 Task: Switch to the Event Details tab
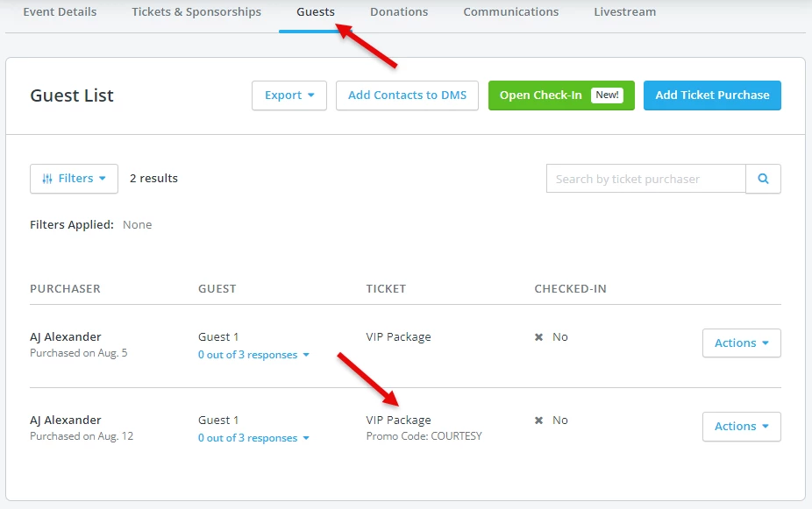(x=60, y=11)
